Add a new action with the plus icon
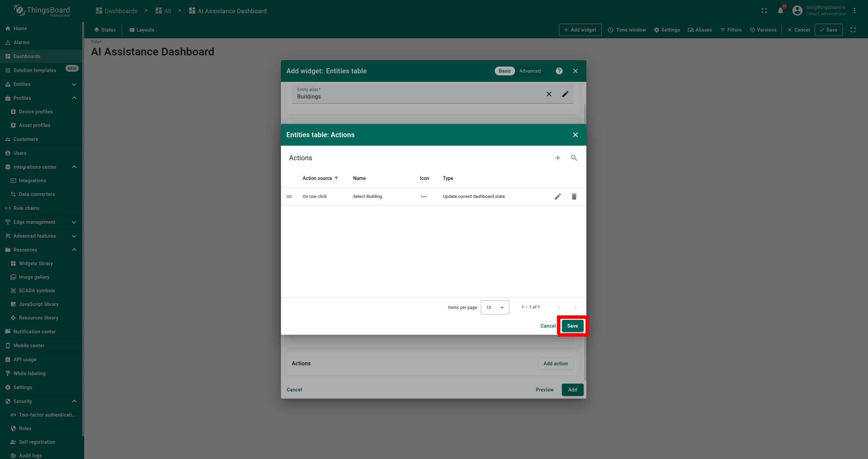The width and height of the screenshot is (868, 459). (558, 158)
